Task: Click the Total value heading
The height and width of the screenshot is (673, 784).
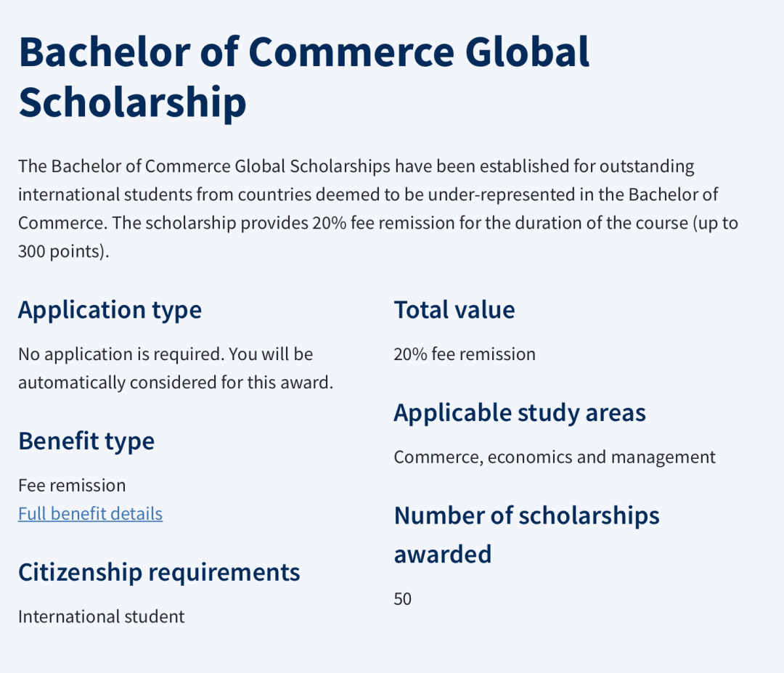Action: (x=454, y=310)
